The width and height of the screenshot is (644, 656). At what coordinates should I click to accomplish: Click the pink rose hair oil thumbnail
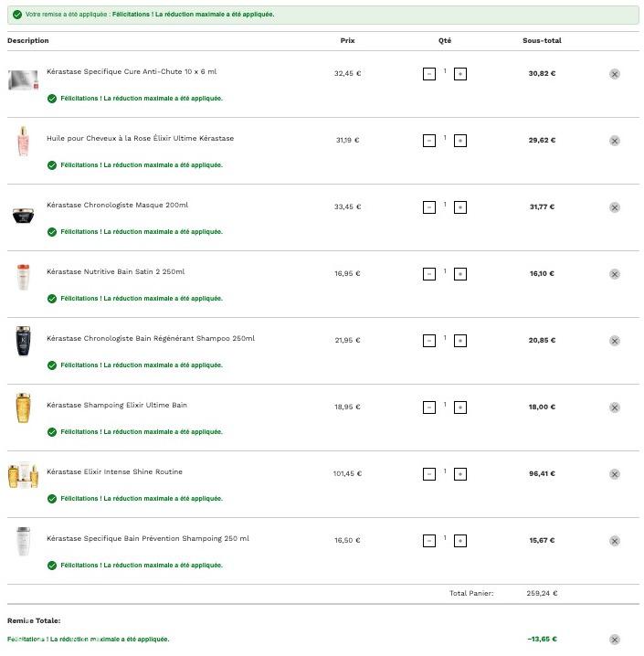coord(23,142)
